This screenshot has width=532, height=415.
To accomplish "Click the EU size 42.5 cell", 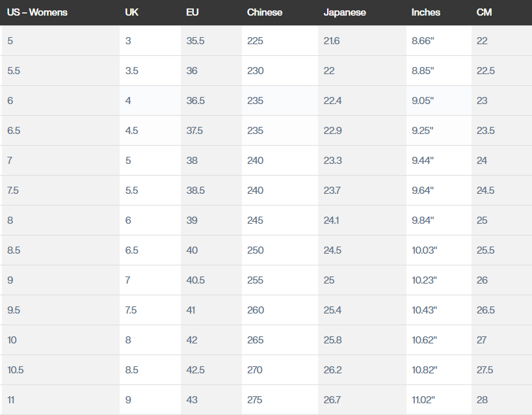I will [x=196, y=370].
